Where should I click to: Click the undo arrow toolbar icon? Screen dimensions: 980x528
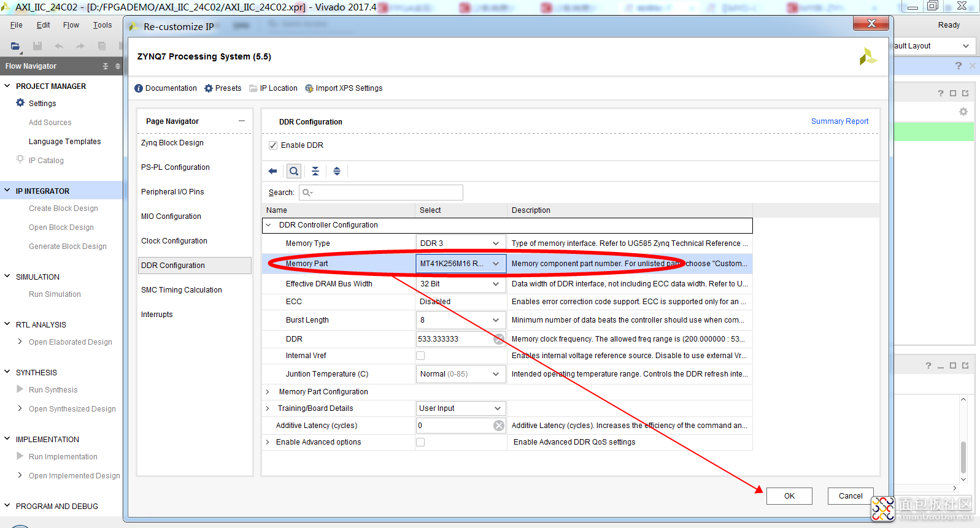59,46
